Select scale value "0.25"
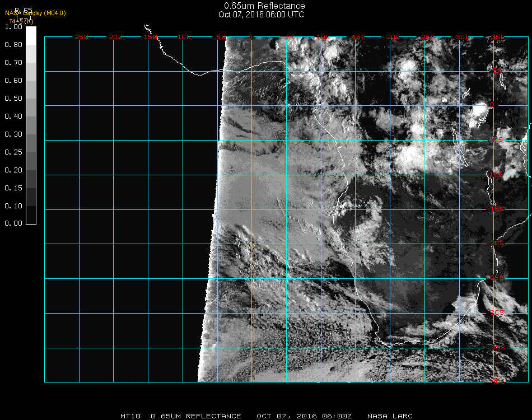The height and width of the screenshot is (420, 532). pos(13,152)
